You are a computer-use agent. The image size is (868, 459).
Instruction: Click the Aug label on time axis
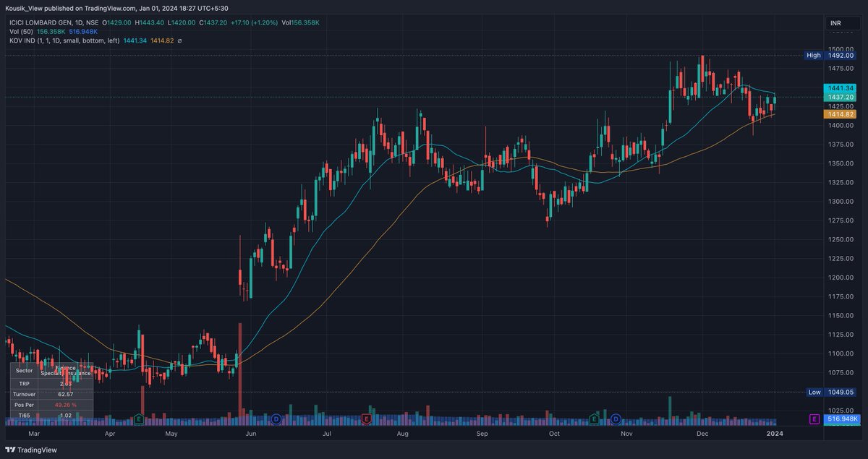403,434
